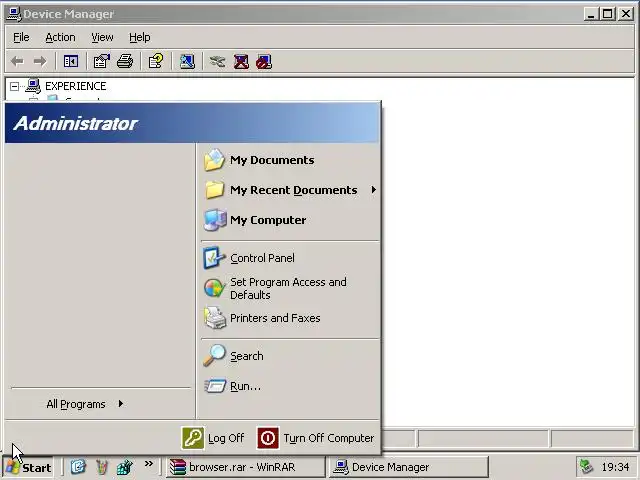The height and width of the screenshot is (480, 640).
Task: Click the Administrator user name header
Action: pos(76,123)
